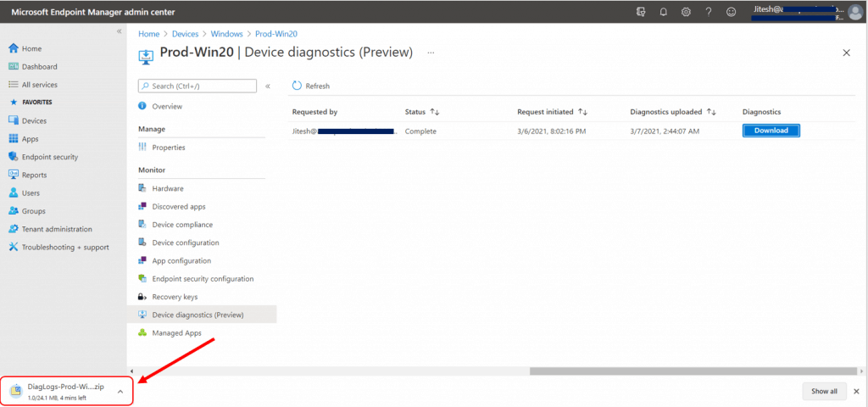This screenshot has height=407, width=868.
Task: Click the Managed Apps icon
Action: pyautogui.click(x=142, y=332)
